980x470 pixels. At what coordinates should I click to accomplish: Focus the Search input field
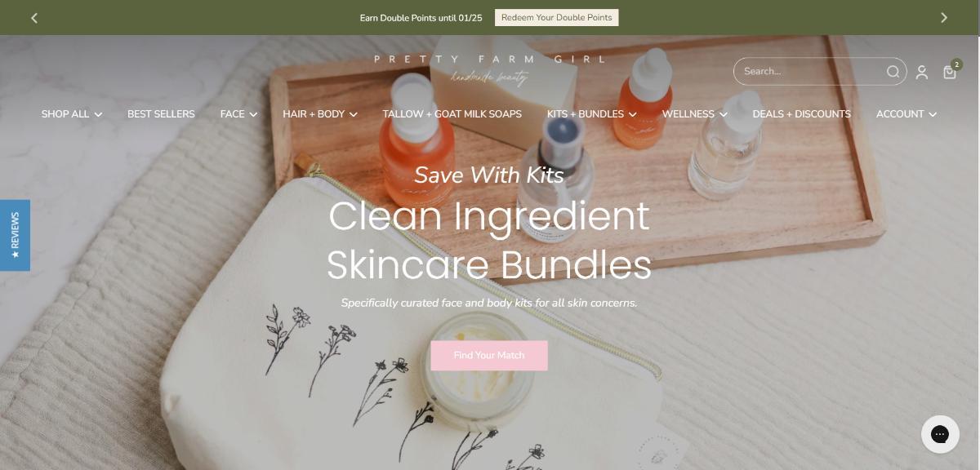click(x=808, y=72)
